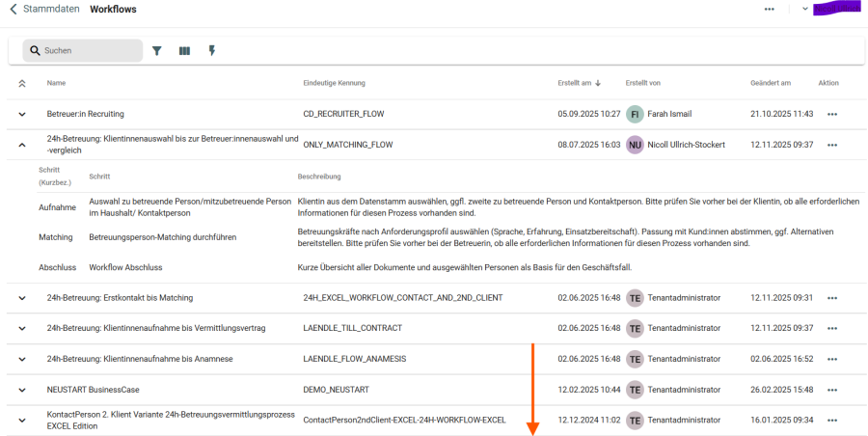Screen dimensions: 868x436
Task: Click into the Suchen search field
Action: click(83, 50)
